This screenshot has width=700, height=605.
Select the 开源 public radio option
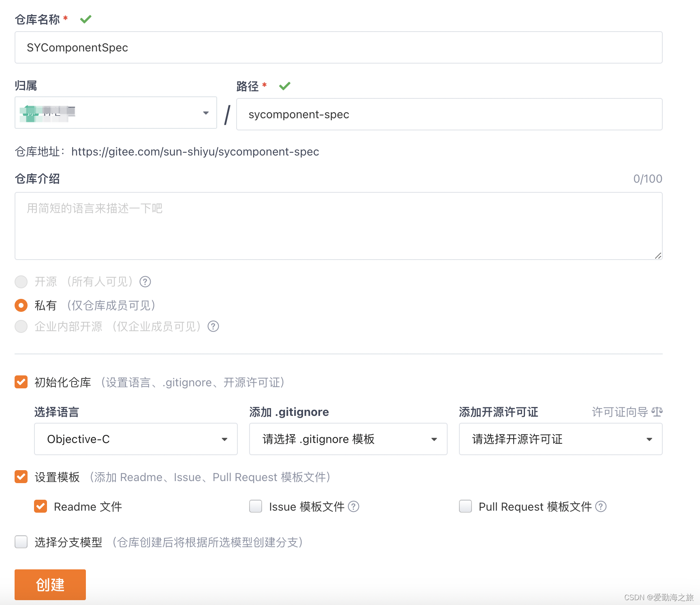point(21,282)
